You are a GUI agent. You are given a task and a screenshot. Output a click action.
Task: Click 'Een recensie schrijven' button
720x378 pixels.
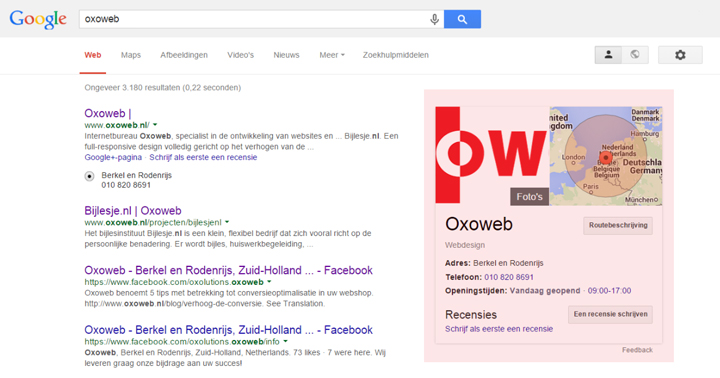tap(610, 315)
